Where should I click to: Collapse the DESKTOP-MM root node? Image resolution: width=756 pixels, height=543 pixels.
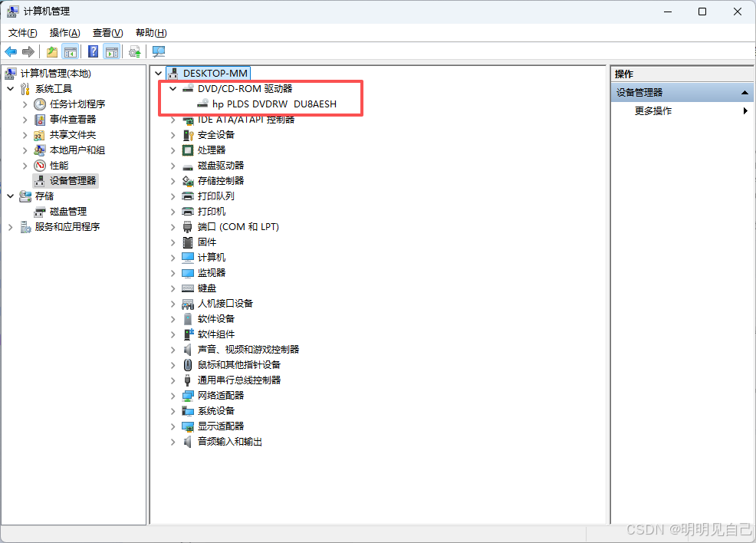tap(158, 74)
